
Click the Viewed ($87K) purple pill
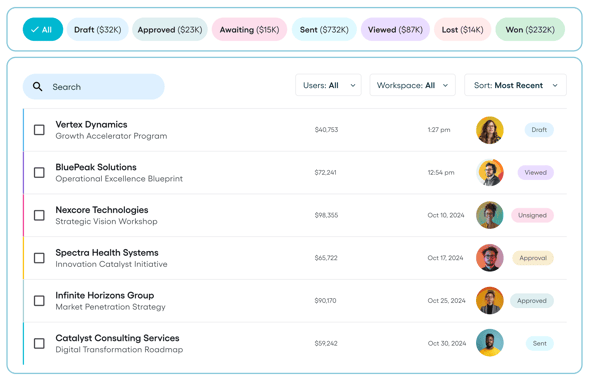coord(395,29)
